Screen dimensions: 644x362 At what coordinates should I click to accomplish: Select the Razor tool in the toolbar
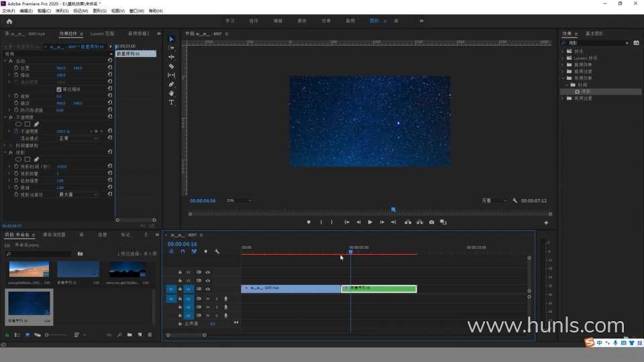(x=171, y=66)
